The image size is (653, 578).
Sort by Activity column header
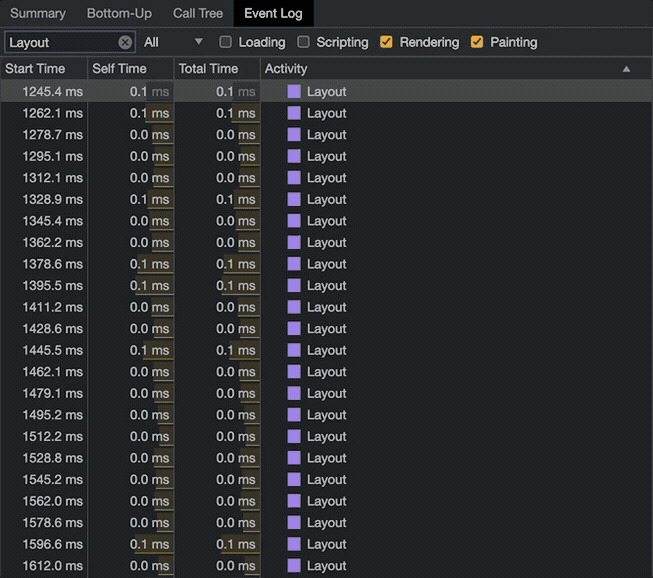pyautogui.click(x=456, y=69)
